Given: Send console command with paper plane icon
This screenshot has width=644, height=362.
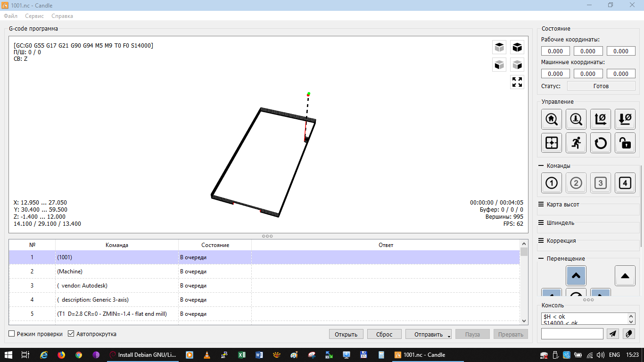Looking at the screenshot, I should pyautogui.click(x=612, y=333).
